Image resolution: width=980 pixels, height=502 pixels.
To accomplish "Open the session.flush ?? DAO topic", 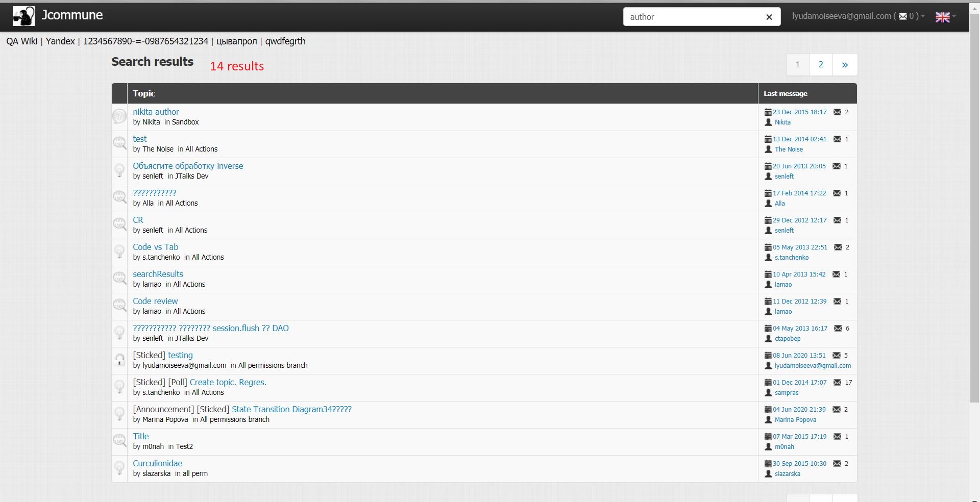I will (211, 328).
